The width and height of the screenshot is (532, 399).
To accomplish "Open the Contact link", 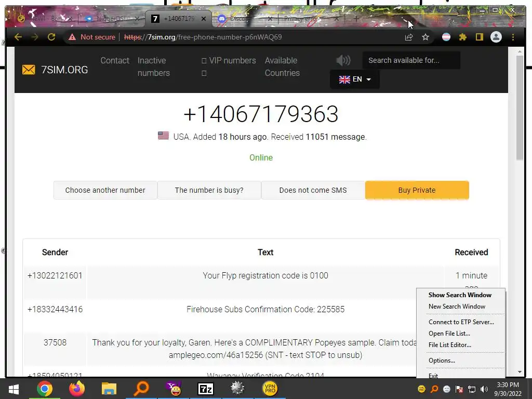I will [x=115, y=61].
